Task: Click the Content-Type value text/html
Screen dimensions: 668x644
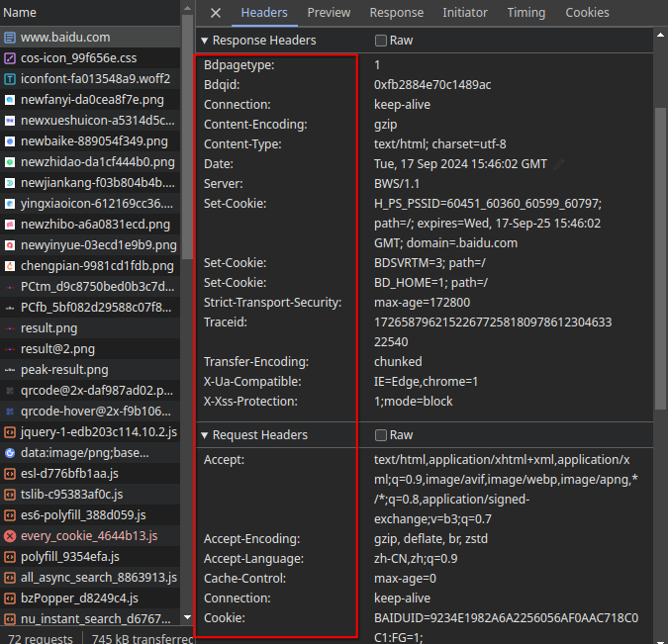Action: click(x=440, y=144)
